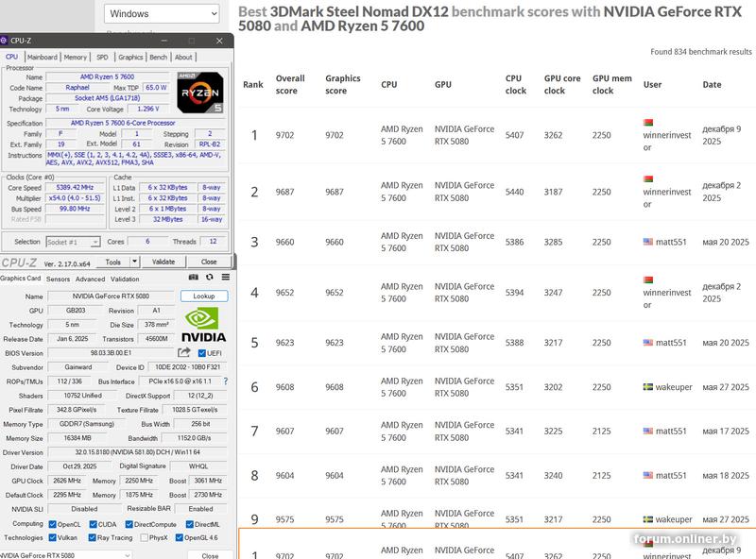Viewport: 756px width, 559px height.
Task: Toggle the OpenGL 4.6 checkbox
Action: coord(180,537)
